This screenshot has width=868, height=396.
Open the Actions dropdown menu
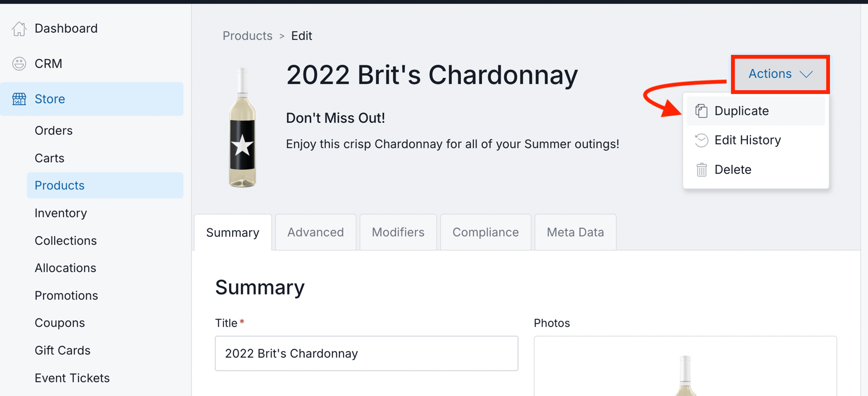pyautogui.click(x=780, y=74)
